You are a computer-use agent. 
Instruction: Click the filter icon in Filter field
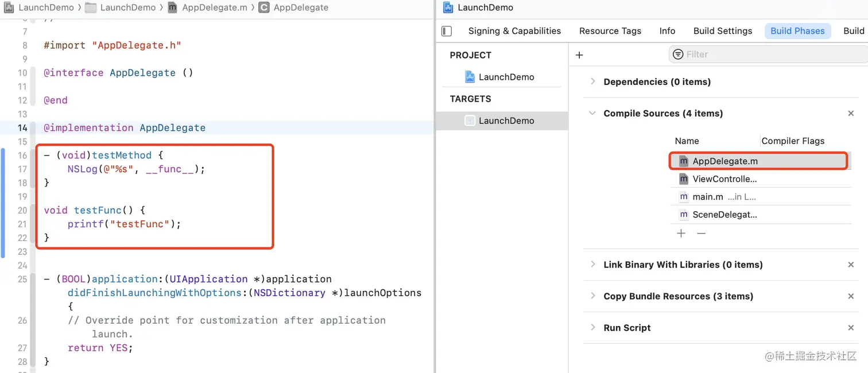coord(678,55)
